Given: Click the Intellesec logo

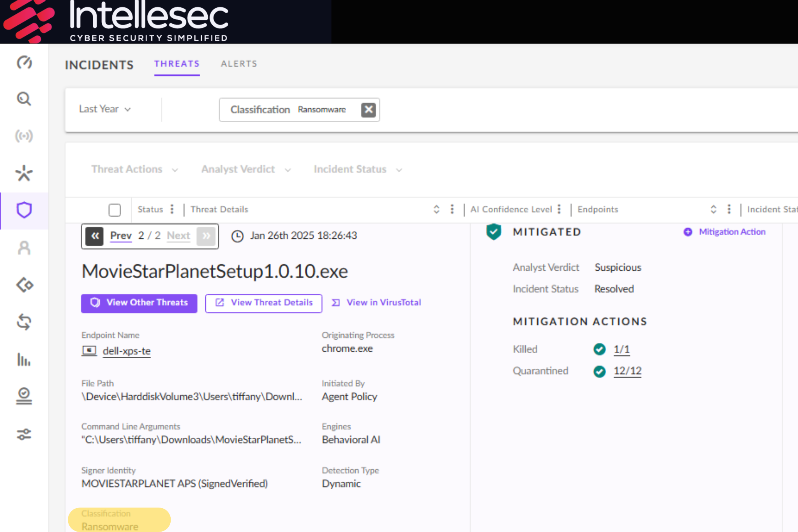Looking at the screenshot, I should coord(116,21).
